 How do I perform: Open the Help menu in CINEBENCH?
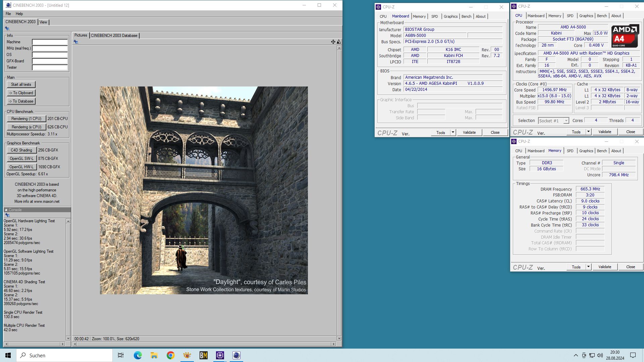tap(19, 14)
